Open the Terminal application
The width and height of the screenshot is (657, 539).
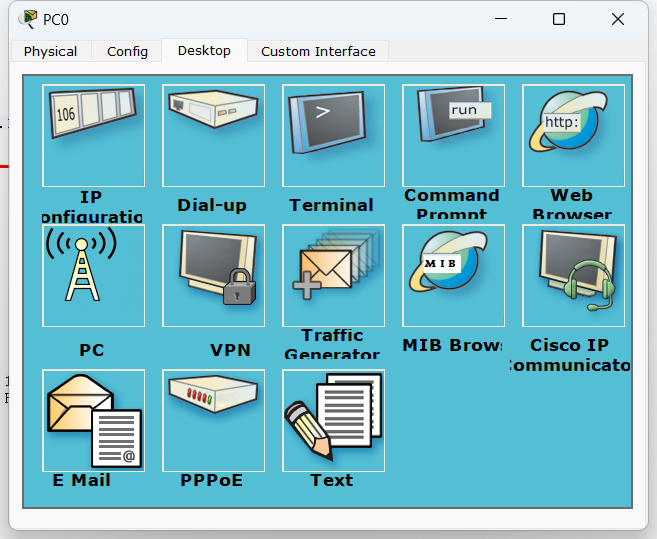click(333, 136)
